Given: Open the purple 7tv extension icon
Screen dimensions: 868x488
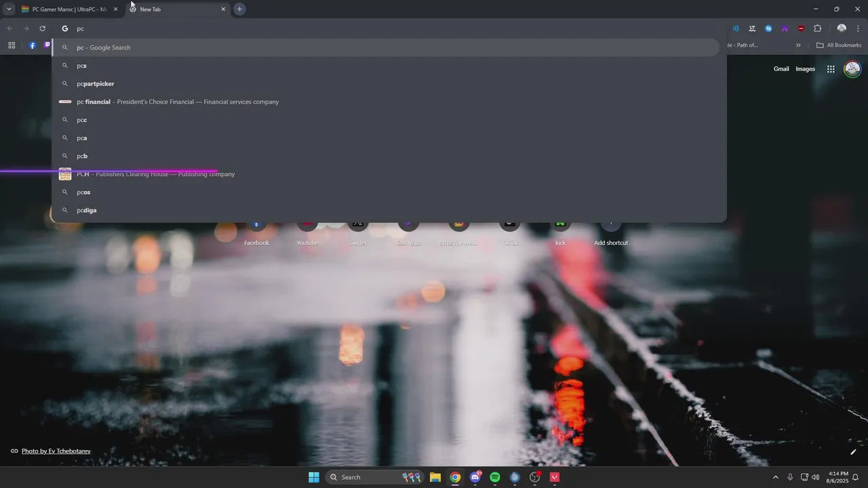Looking at the screenshot, I should pyautogui.click(x=785, y=28).
